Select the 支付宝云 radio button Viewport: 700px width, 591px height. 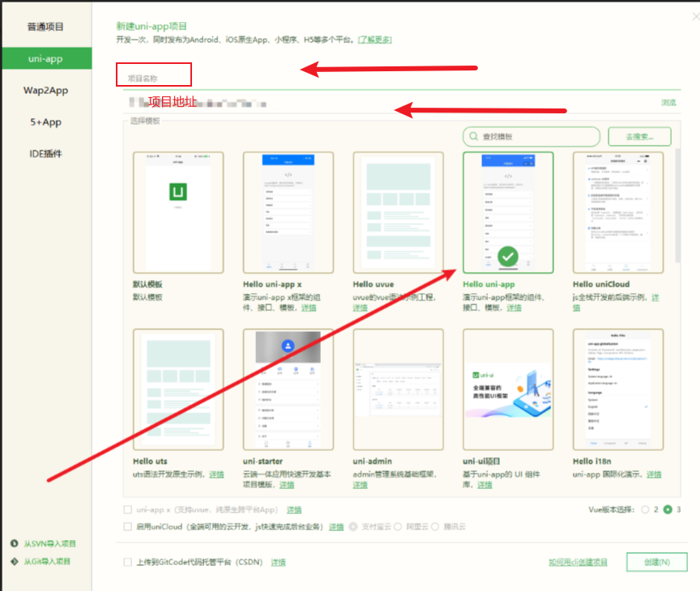(353, 527)
